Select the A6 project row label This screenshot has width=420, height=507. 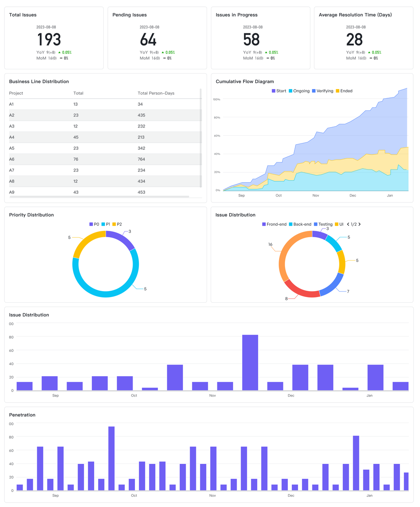tap(11, 159)
